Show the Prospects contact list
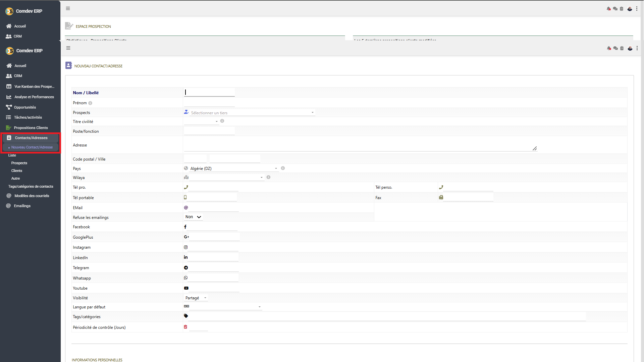644x362 pixels. click(x=19, y=163)
